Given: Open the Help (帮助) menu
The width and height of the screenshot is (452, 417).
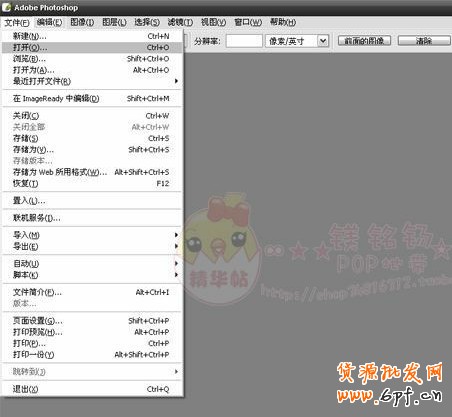Looking at the screenshot, I should [x=283, y=22].
